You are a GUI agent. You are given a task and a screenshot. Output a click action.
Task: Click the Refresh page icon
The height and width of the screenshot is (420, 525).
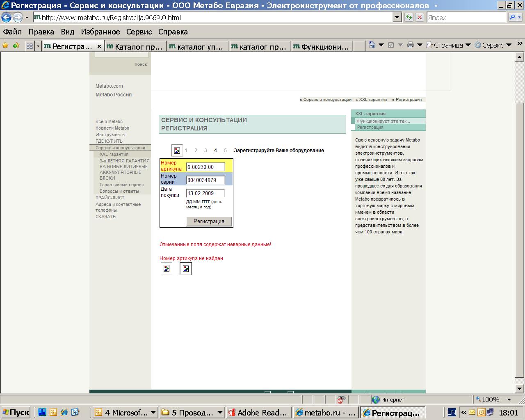(x=409, y=18)
